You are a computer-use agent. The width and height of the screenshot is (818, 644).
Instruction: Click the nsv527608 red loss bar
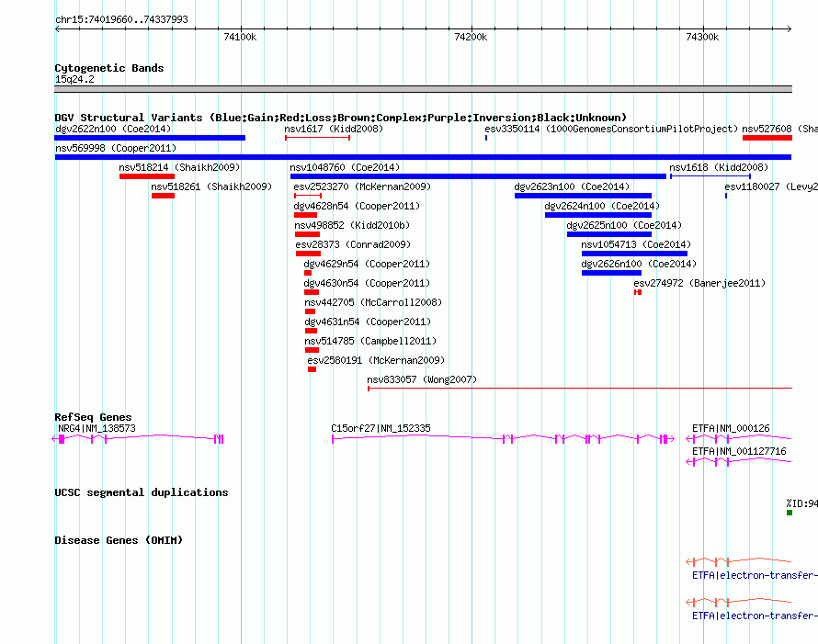767,138
